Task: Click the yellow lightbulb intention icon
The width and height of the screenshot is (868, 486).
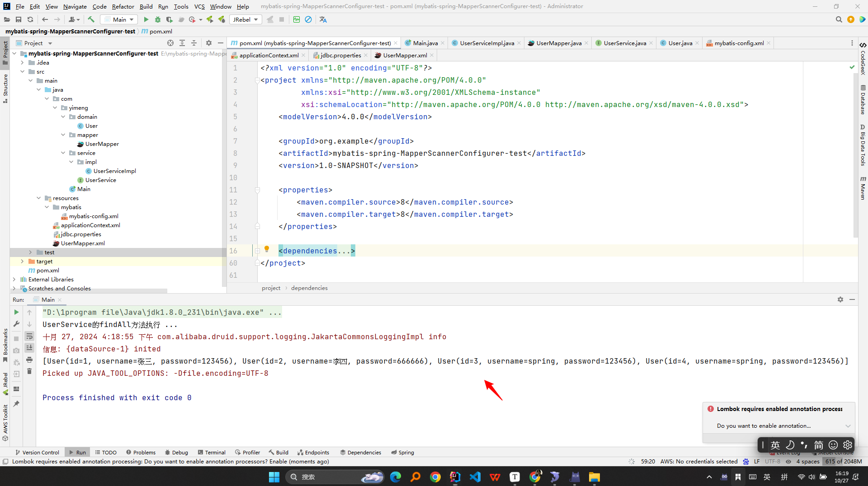Action: pos(267,249)
